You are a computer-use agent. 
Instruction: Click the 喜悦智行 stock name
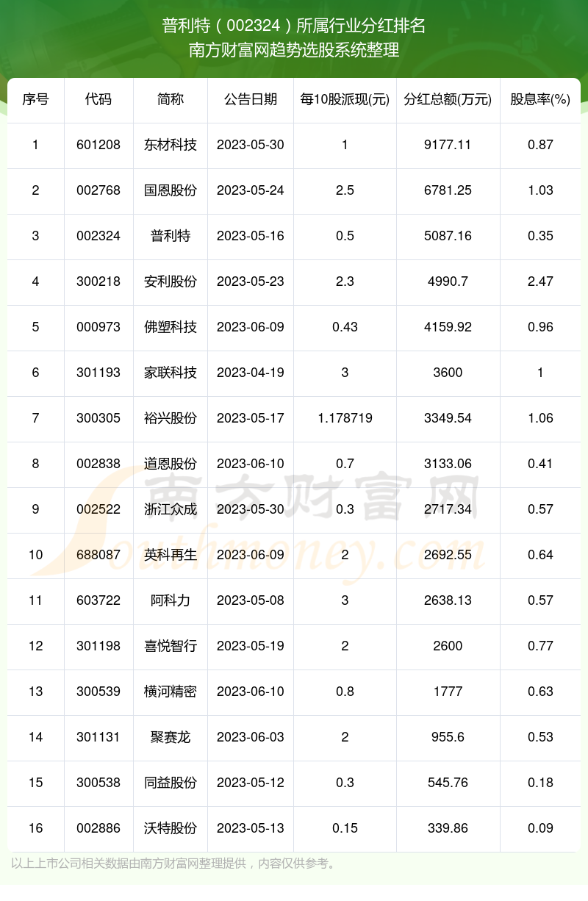click(171, 646)
